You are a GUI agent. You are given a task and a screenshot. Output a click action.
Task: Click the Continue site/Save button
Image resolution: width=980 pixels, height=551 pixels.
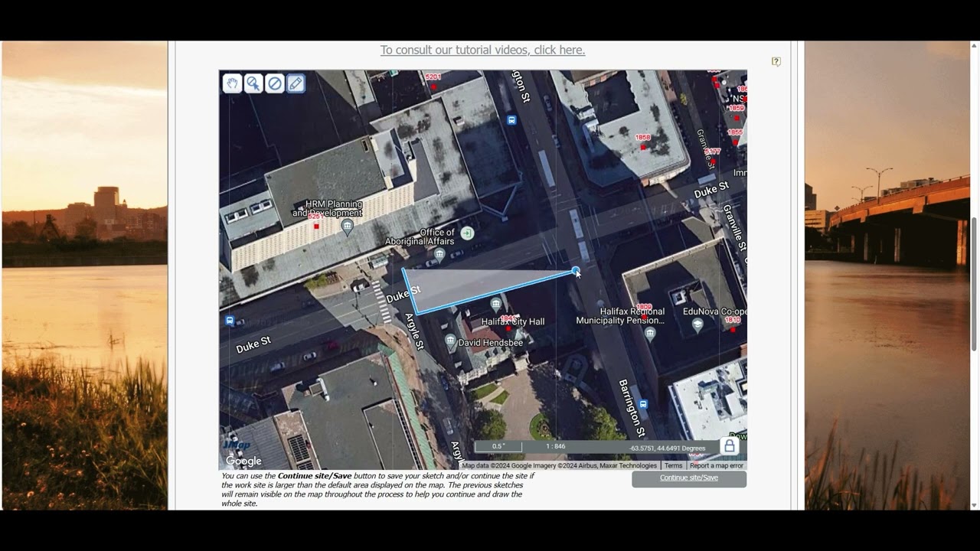tap(689, 478)
